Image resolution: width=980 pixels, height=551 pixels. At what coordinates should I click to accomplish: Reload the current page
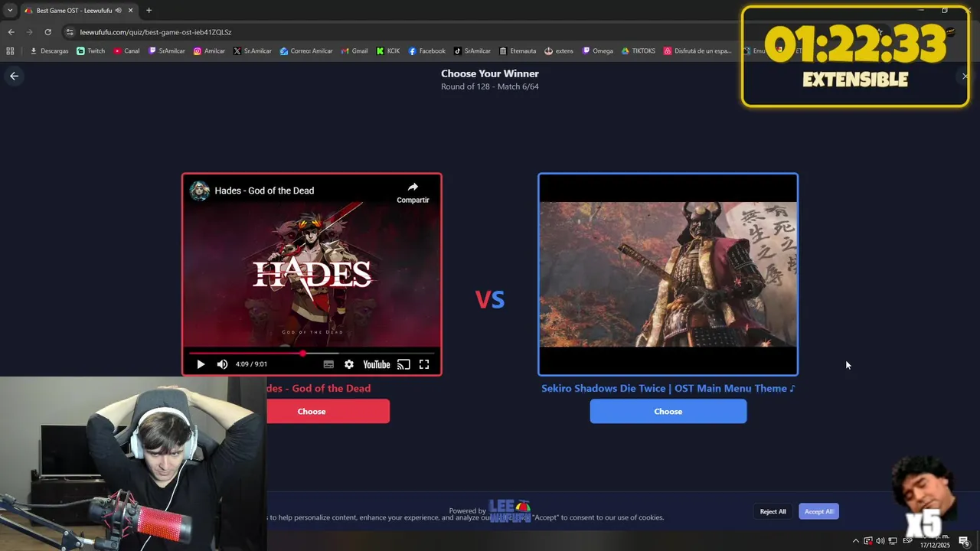pos(47,32)
